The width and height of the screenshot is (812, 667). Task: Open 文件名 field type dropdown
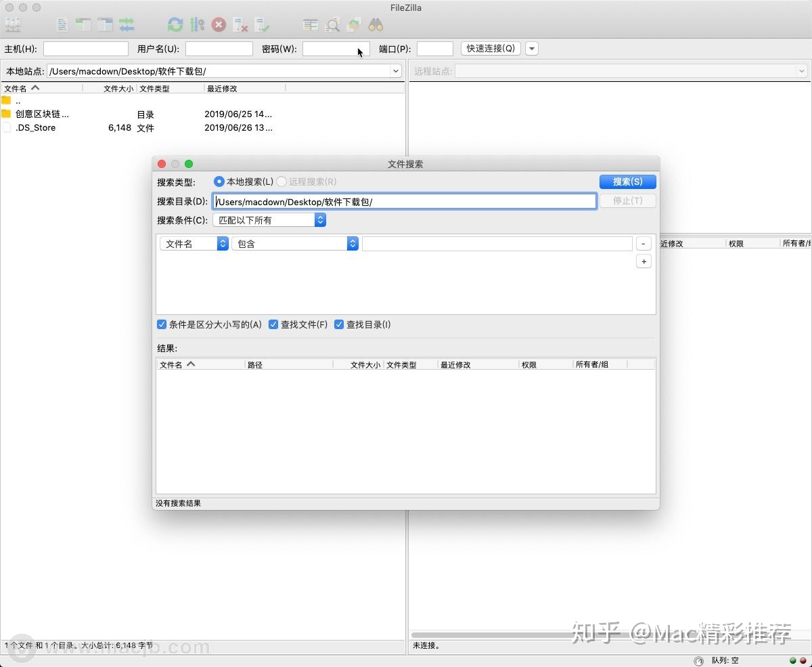pyautogui.click(x=194, y=244)
